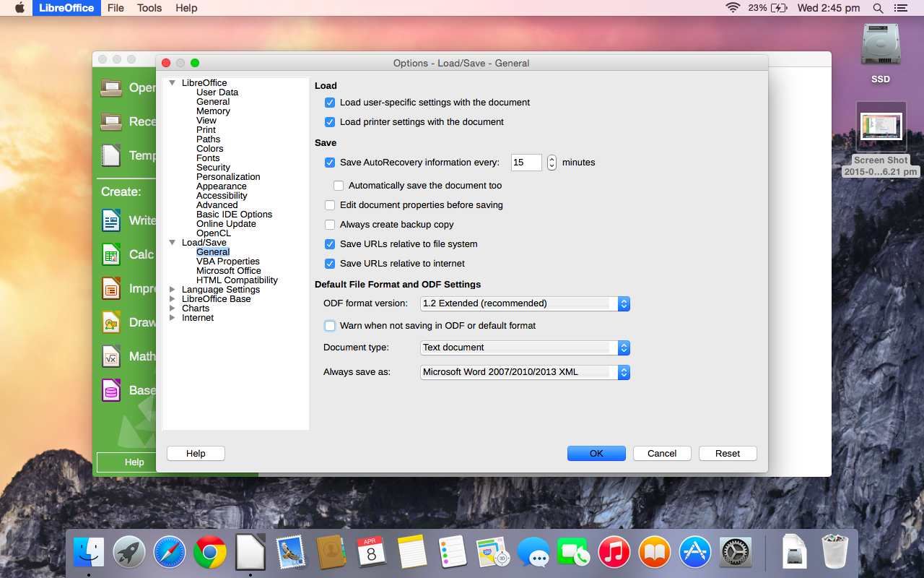Click the OK button

pos(596,454)
